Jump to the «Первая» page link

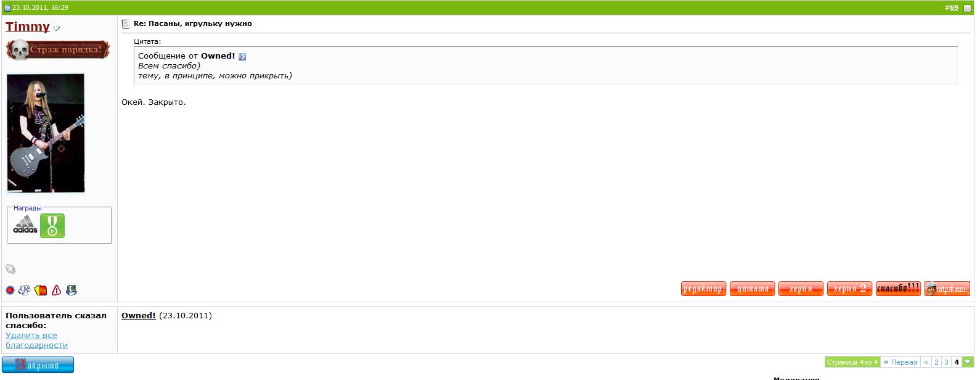[x=900, y=362]
